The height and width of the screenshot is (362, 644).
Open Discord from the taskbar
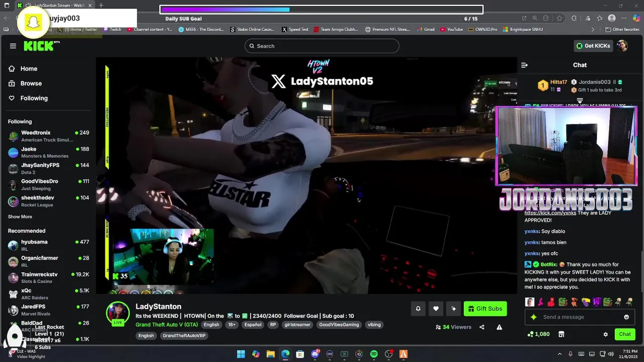[x=315, y=354]
